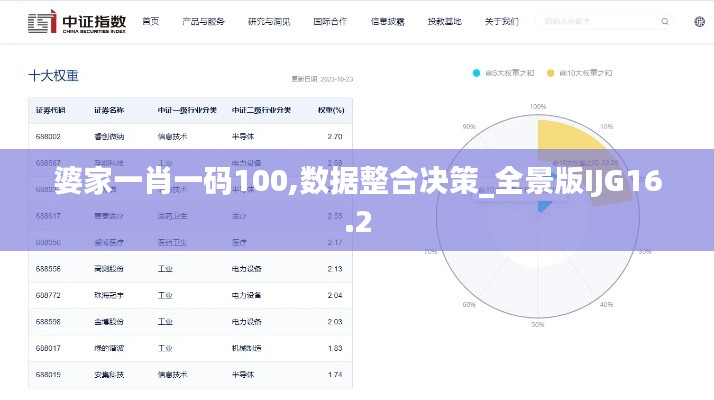Click weight value 2.70
The image size is (714, 400).
(x=335, y=136)
